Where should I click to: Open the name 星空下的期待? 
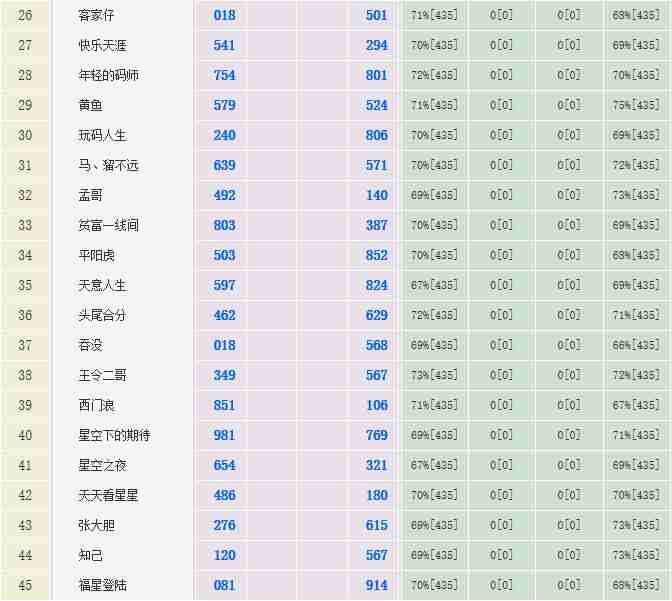click(x=114, y=436)
